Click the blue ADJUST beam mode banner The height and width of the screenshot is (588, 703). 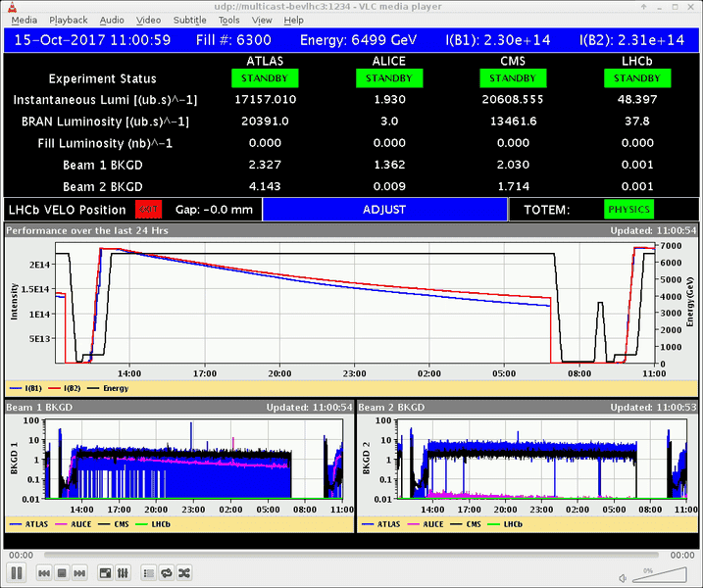[x=384, y=210]
